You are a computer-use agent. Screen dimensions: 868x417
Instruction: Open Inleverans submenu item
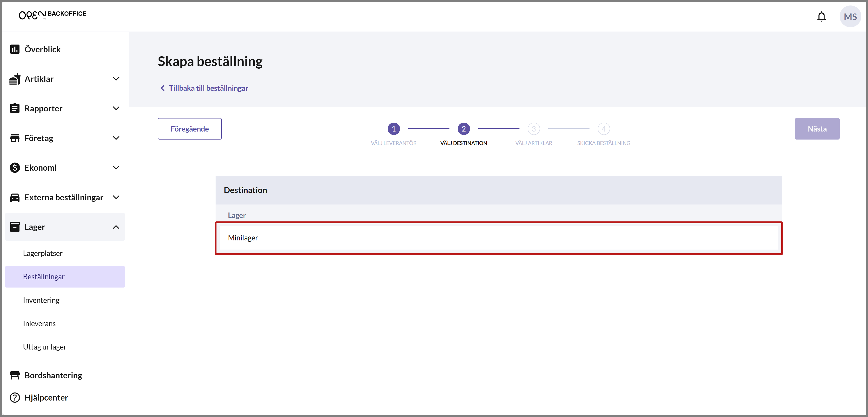[65, 323]
